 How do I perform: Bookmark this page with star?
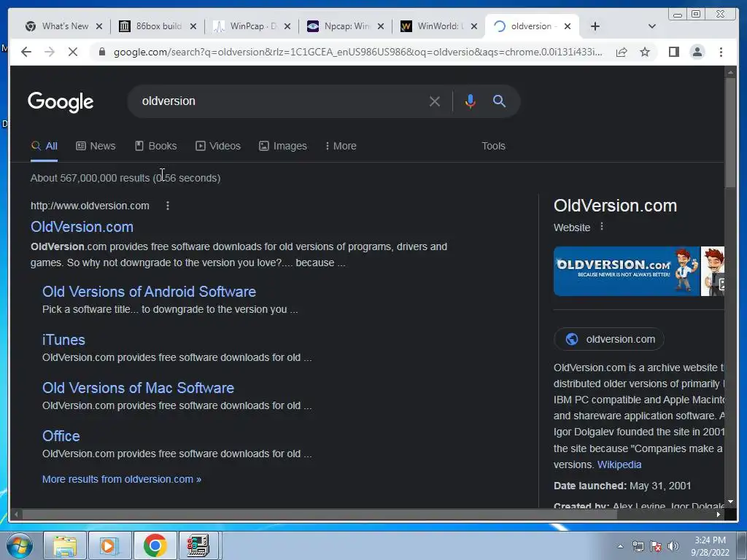click(x=645, y=52)
